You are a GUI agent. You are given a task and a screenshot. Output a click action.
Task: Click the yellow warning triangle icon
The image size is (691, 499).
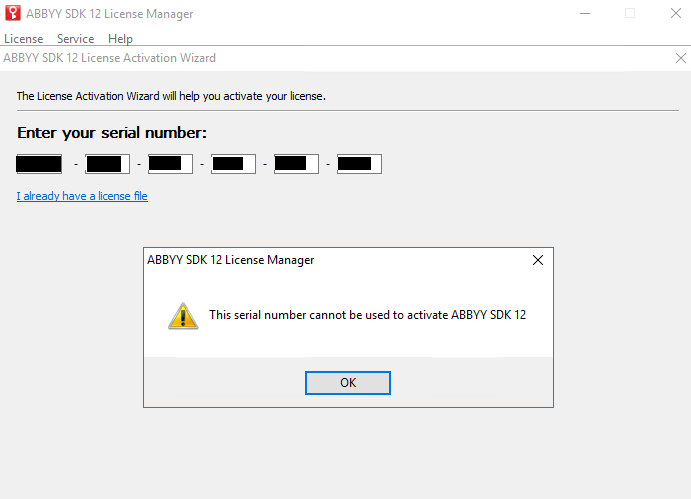pyautogui.click(x=183, y=316)
